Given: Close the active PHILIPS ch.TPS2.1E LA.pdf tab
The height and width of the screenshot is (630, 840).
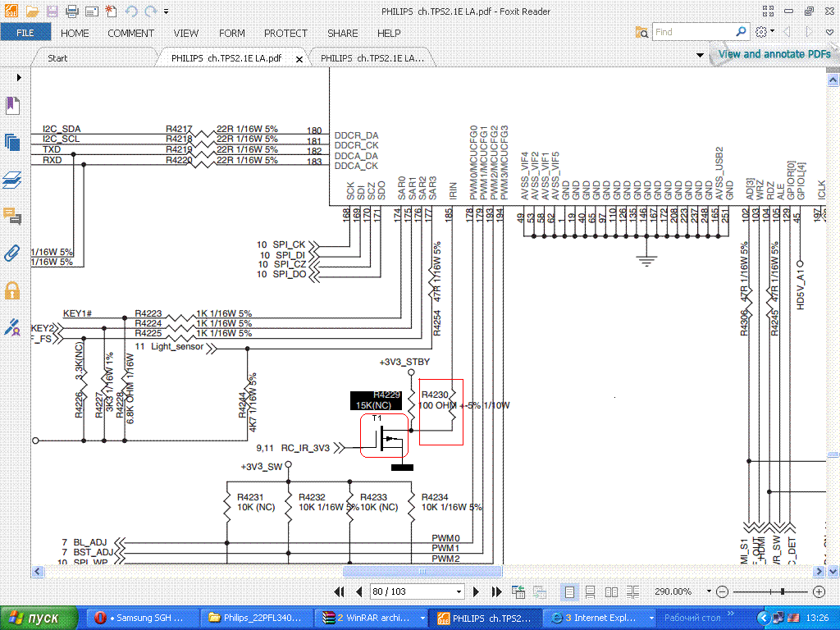Looking at the screenshot, I should pyautogui.click(x=299, y=59).
